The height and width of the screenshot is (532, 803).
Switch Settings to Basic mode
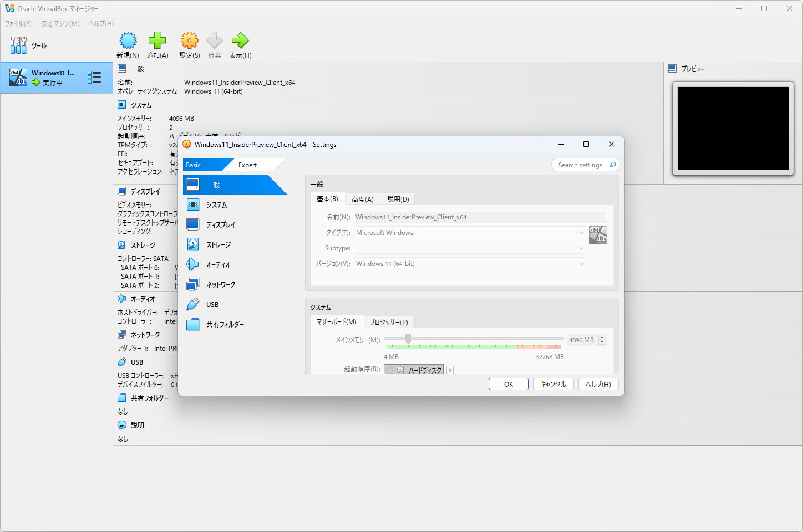[x=204, y=165]
